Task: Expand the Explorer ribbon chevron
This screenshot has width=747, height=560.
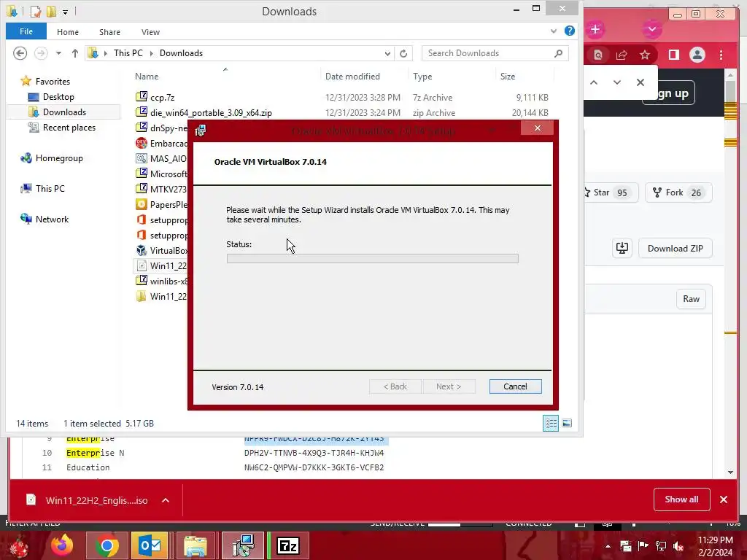Action: point(553,31)
